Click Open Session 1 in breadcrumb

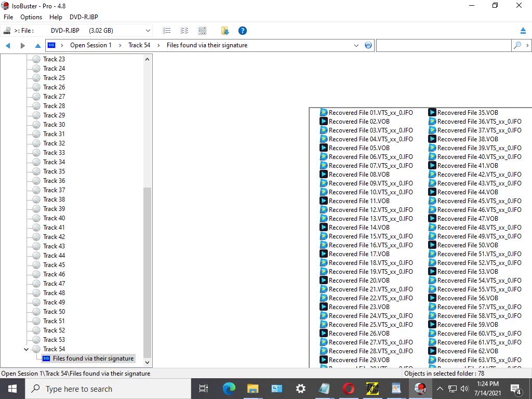tap(91, 45)
